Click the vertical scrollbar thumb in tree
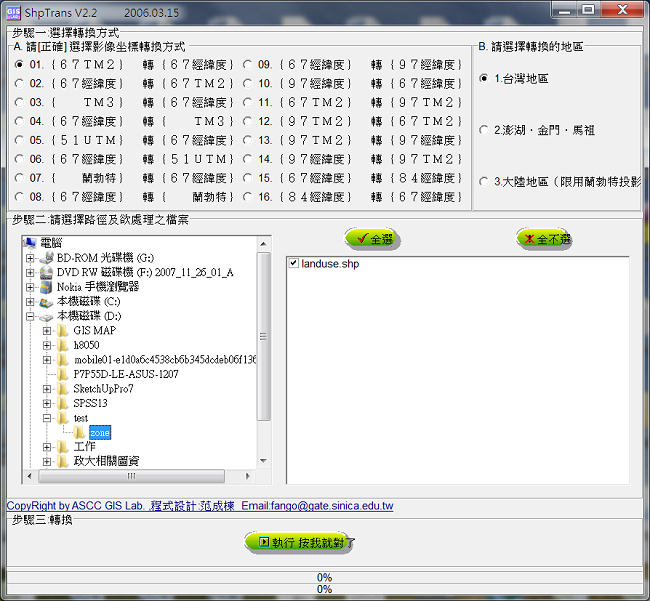This screenshot has height=601, width=650. point(263,336)
